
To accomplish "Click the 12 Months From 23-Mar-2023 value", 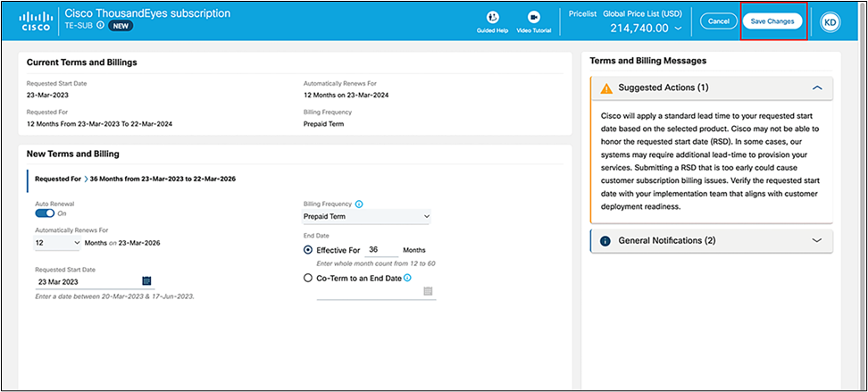I will click(x=100, y=124).
